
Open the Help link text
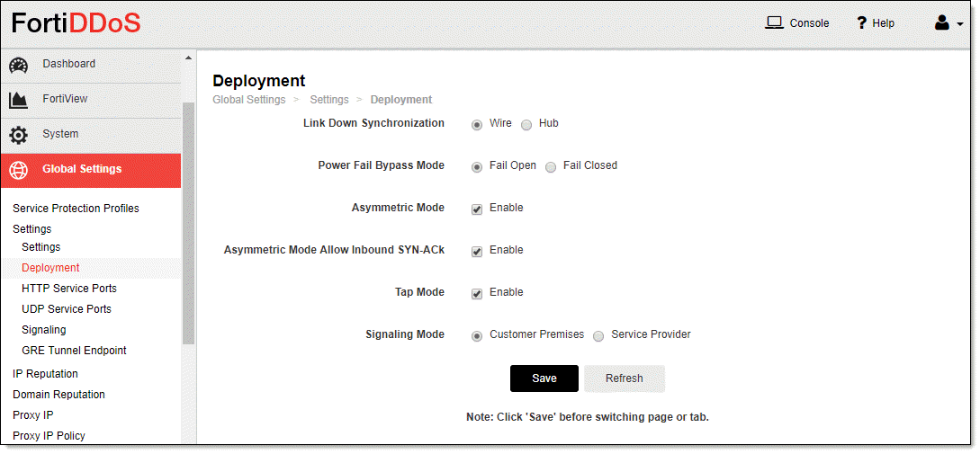click(883, 23)
